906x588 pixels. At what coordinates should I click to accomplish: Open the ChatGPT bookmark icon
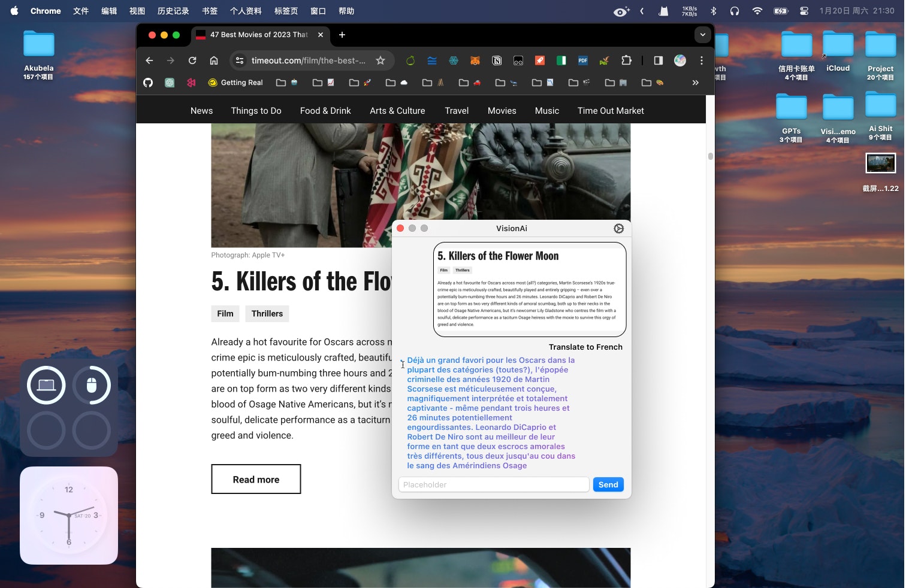pyautogui.click(x=170, y=83)
